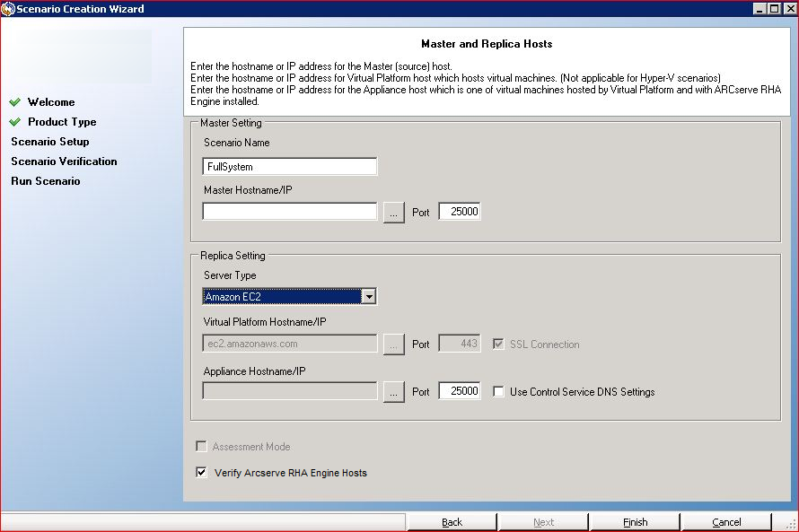The height and width of the screenshot is (532, 799).
Task: Browse for Appliance host with ellipsis button
Action: pyautogui.click(x=394, y=392)
